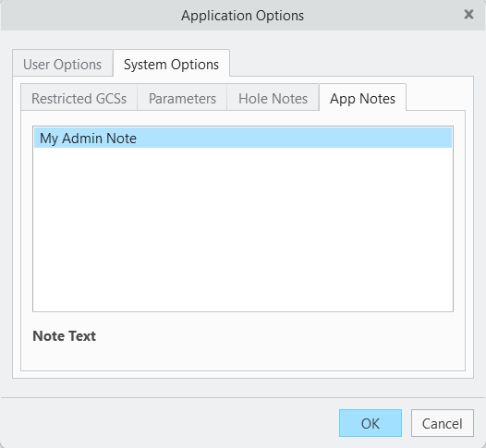Select the System Options tab
486x448 pixels.
(x=172, y=63)
